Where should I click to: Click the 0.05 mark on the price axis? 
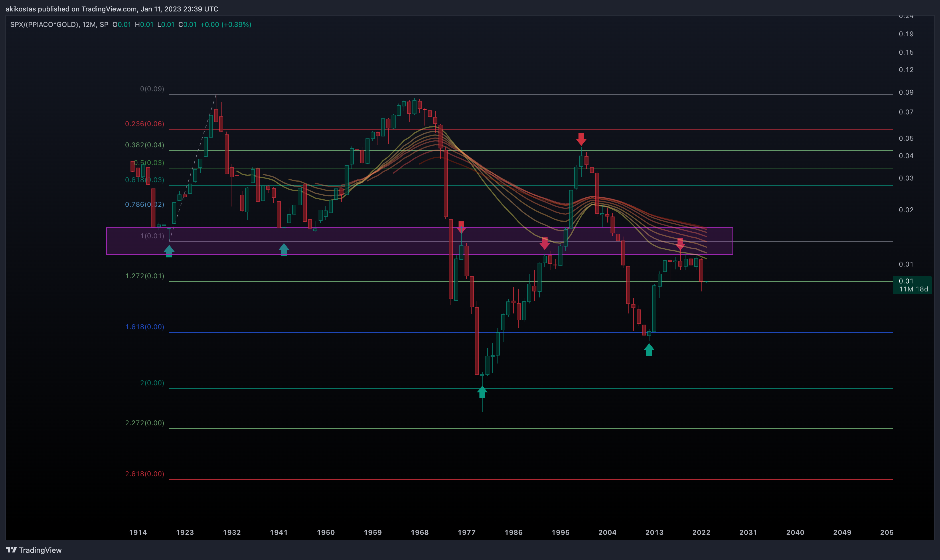(x=906, y=138)
